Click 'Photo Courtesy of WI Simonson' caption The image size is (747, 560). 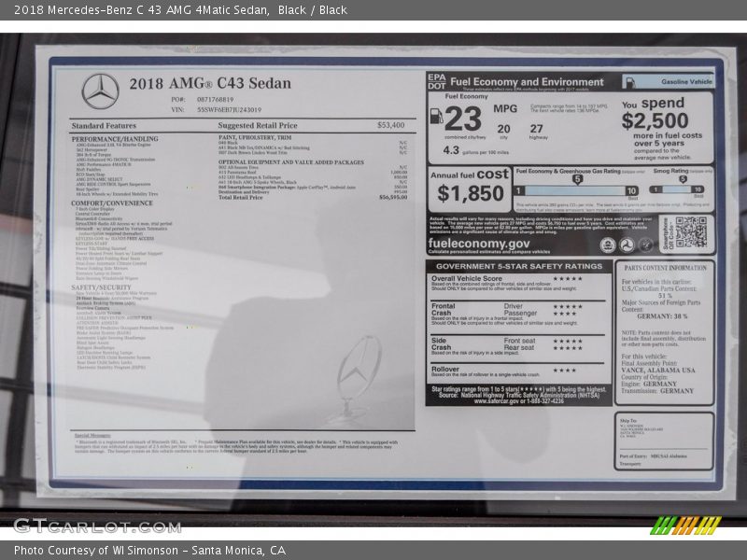[96, 551]
